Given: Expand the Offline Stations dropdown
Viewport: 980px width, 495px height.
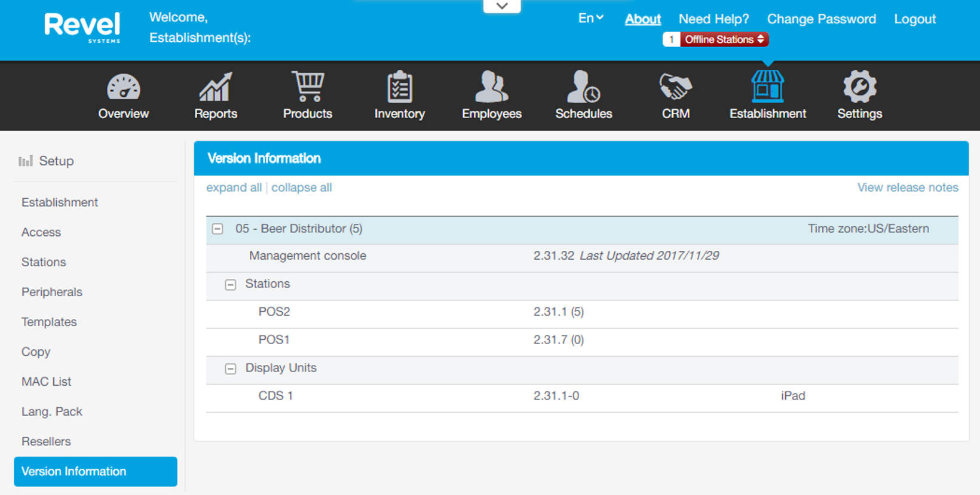Looking at the screenshot, I should pyautogui.click(x=724, y=39).
